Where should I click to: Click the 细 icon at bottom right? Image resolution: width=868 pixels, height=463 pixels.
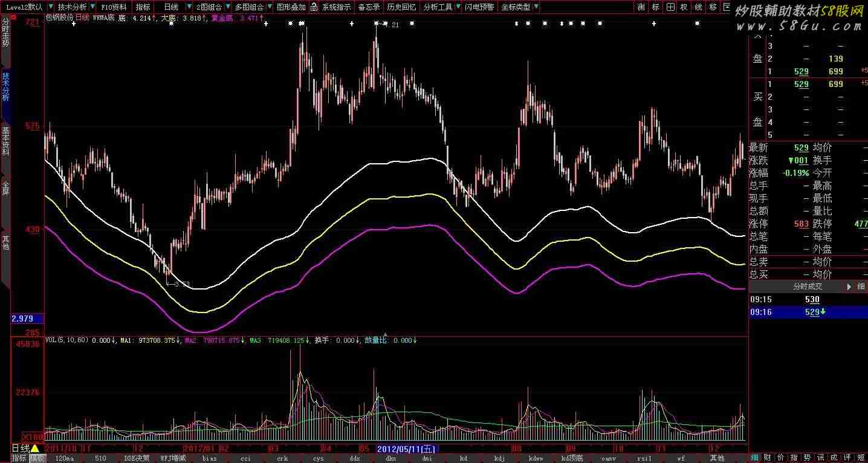tap(755, 458)
